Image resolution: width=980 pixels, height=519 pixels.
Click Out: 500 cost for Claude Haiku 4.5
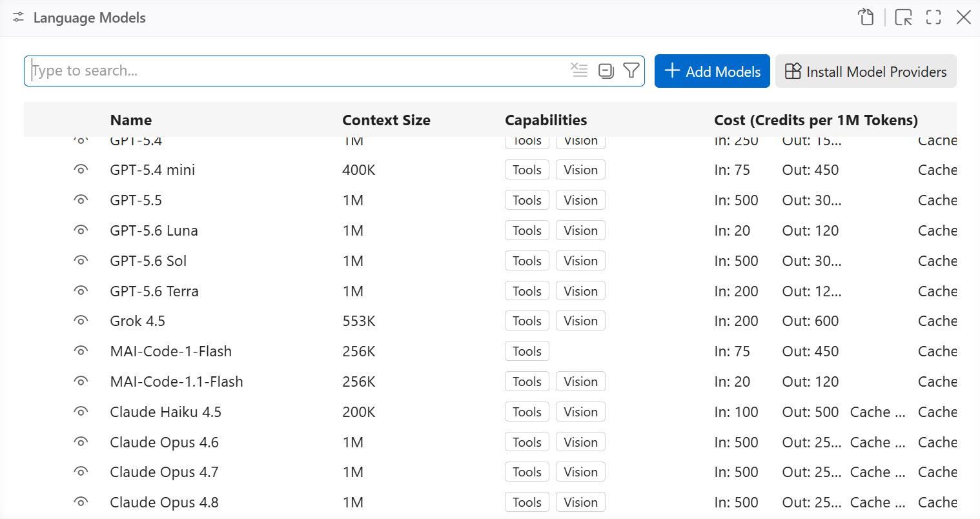point(810,412)
